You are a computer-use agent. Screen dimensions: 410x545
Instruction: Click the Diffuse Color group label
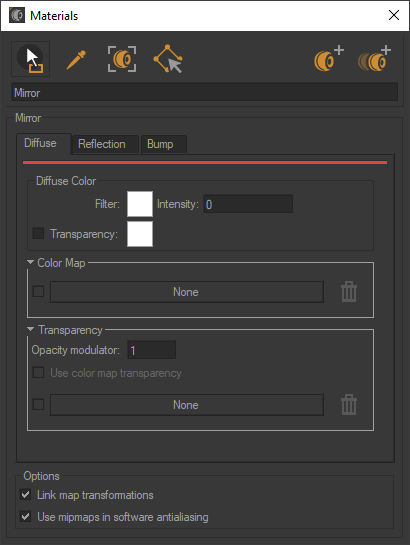click(x=66, y=181)
